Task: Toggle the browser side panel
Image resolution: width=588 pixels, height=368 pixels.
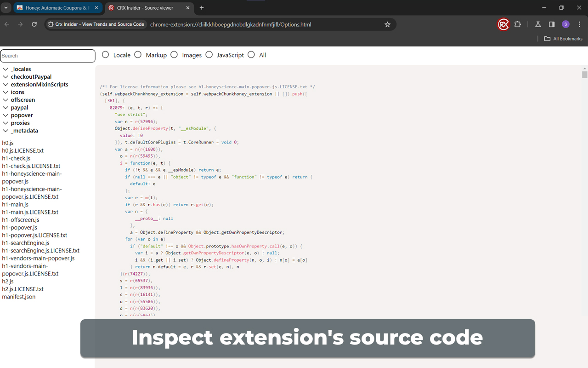Action: pyautogui.click(x=552, y=24)
